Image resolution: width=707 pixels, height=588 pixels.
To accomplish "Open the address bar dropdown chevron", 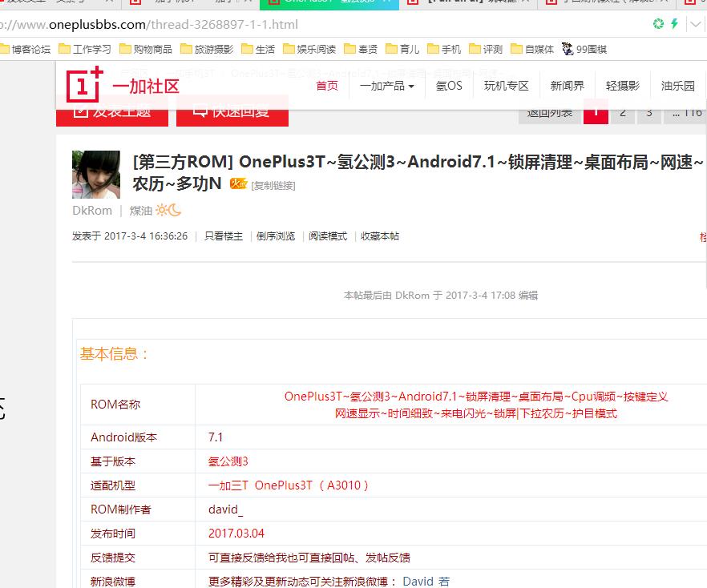I will point(694,25).
